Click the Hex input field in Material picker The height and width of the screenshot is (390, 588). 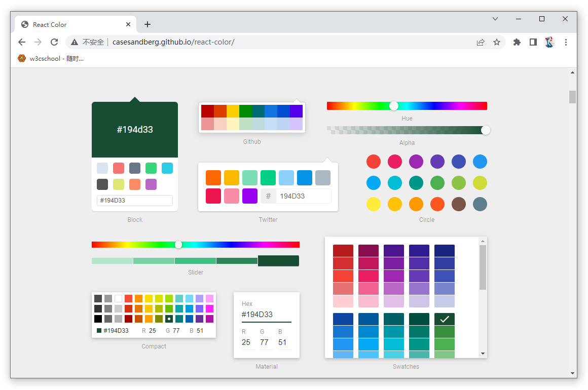tap(266, 315)
